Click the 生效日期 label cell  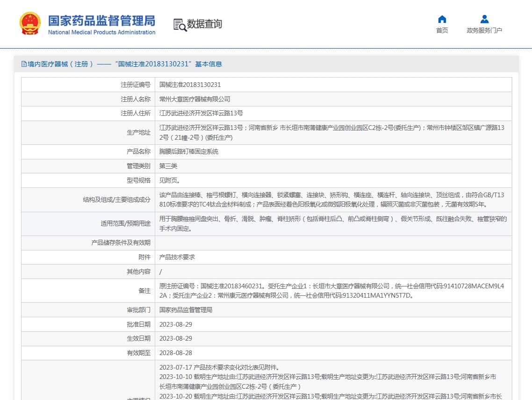coord(88,339)
